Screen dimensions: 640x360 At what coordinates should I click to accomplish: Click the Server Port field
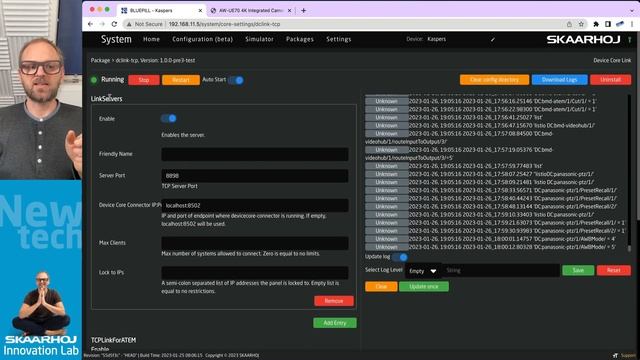pos(255,176)
